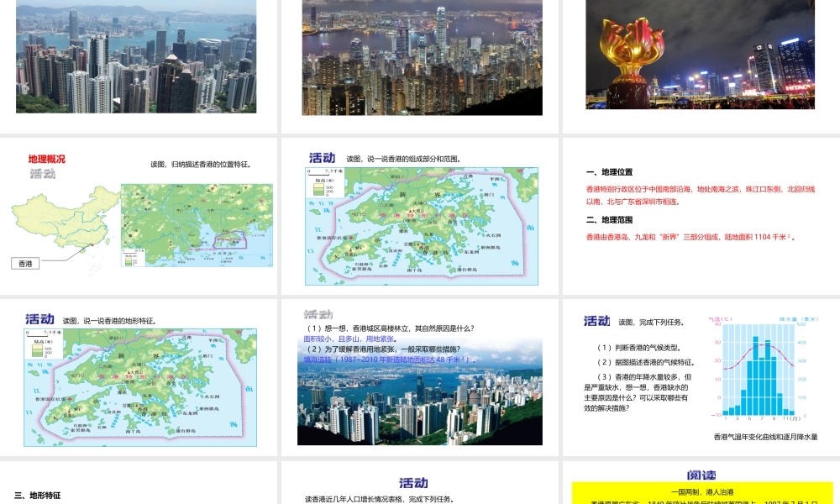Select the yellow China outline map
840x504 pixels.
65,218
